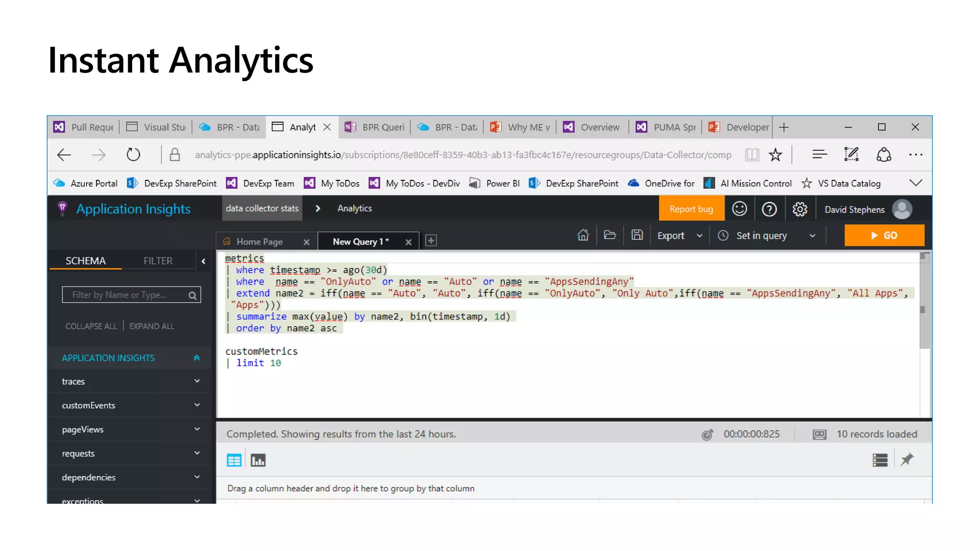Viewport: 980px width, 551px height.
Task: Close the Home Page query tab
Action: click(x=307, y=242)
